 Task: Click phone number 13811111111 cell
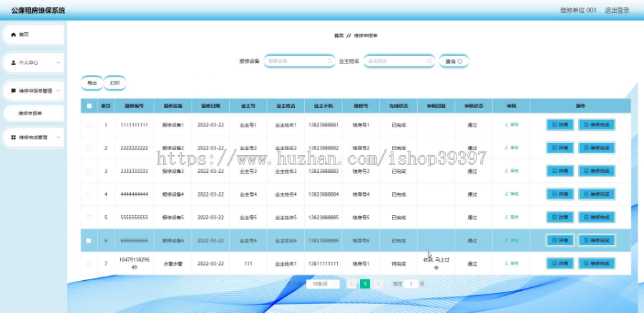323,264
